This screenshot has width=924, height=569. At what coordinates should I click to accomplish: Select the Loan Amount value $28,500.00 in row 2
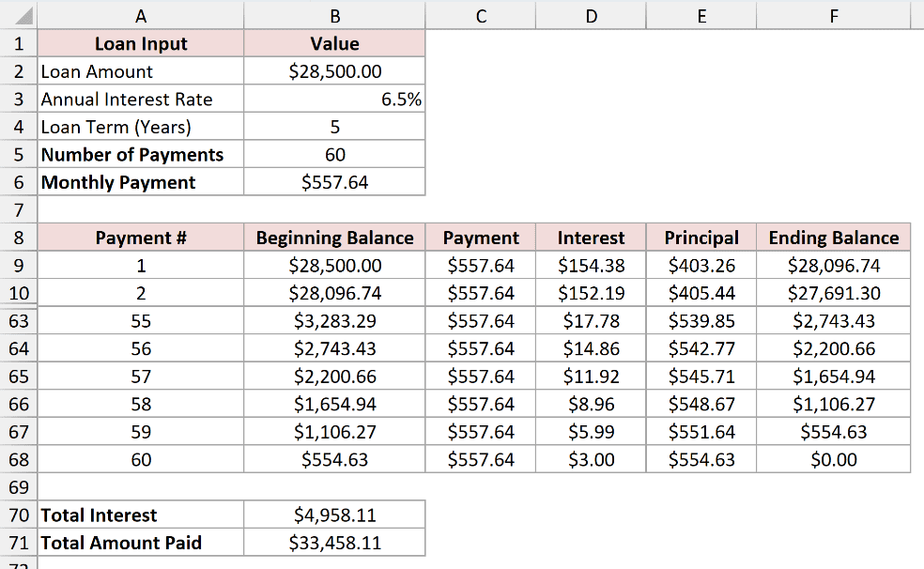[334, 71]
